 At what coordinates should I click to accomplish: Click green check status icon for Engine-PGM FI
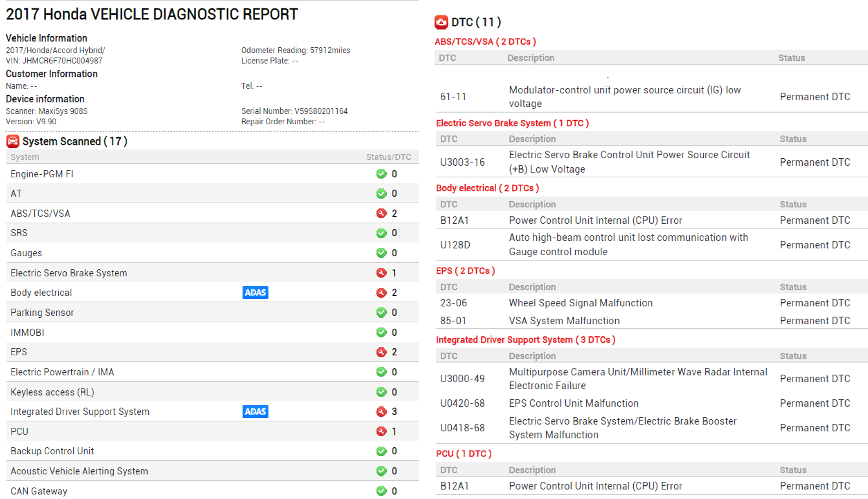coord(381,174)
